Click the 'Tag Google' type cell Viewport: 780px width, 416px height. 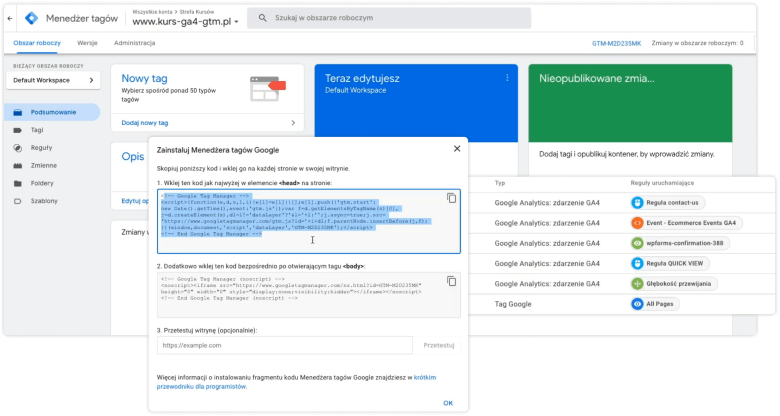point(513,304)
